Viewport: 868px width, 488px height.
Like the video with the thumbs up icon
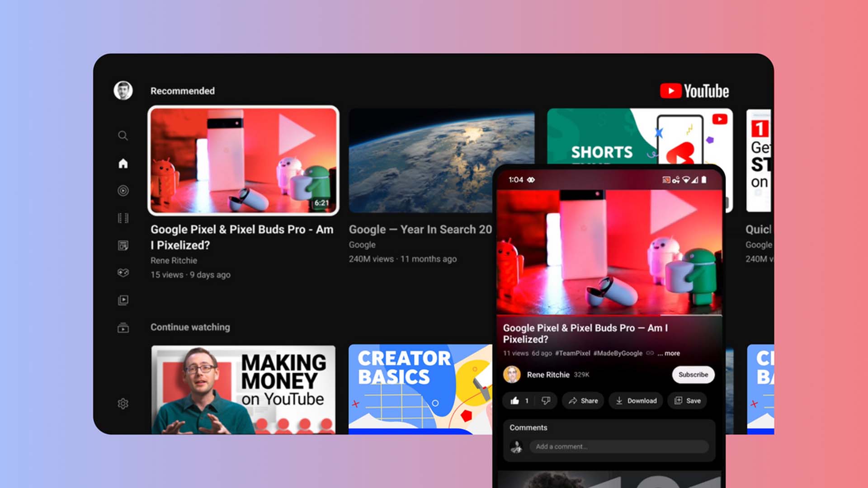tap(514, 401)
